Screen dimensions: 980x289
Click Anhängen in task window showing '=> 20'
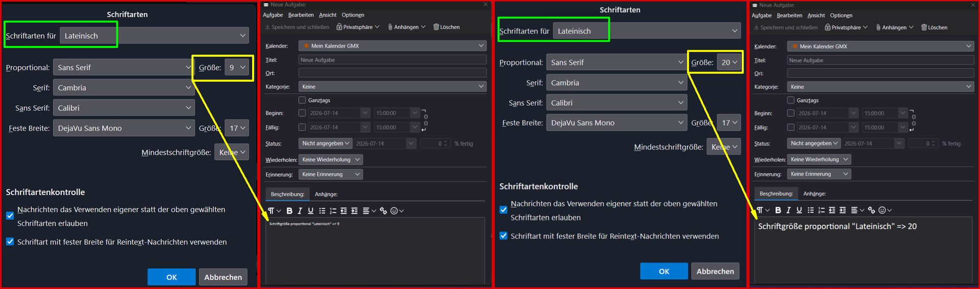(894, 28)
